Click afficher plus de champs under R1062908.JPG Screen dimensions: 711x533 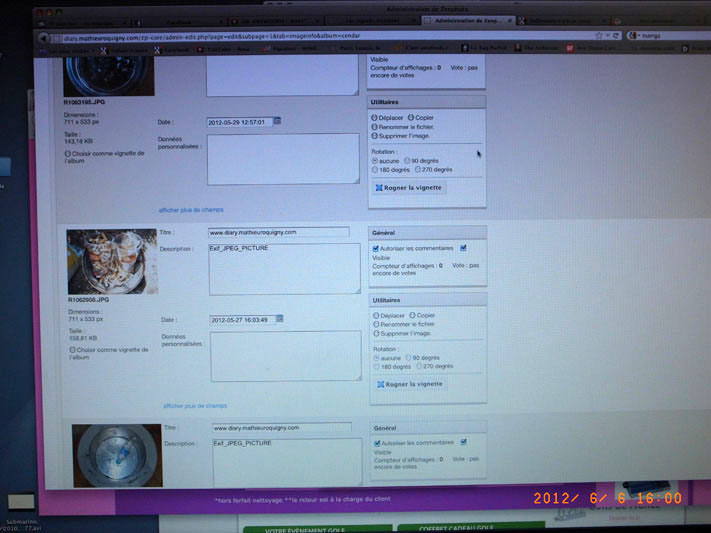(195, 406)
